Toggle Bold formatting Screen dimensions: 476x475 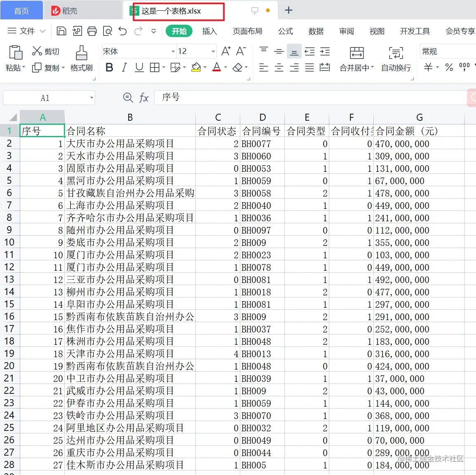[x=109, y=68]
